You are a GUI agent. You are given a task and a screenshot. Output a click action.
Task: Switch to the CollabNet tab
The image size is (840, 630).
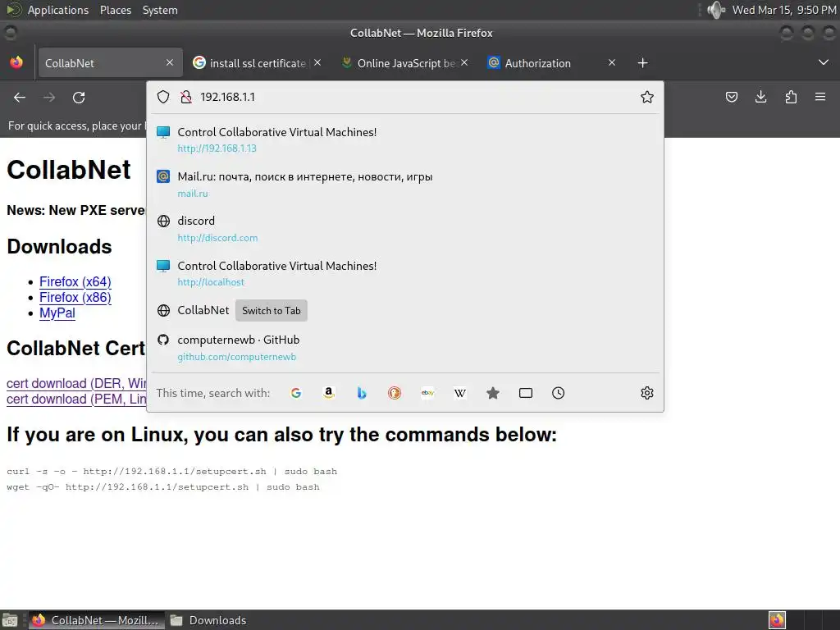coord(110,63)
